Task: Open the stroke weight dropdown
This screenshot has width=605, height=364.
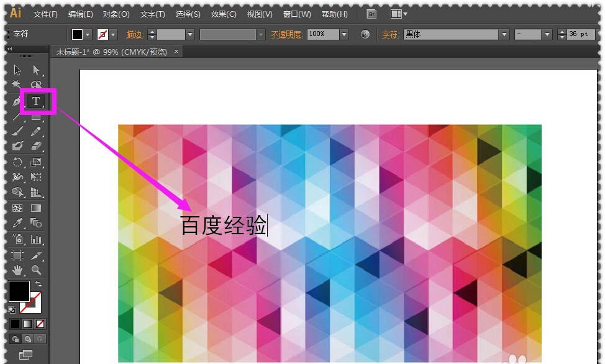Action: point(190,34)
